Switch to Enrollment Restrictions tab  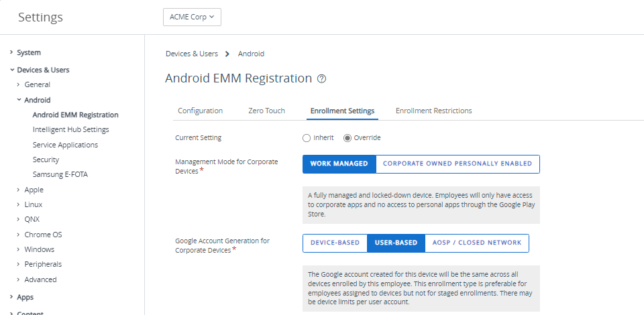click(x=433, y=111)
